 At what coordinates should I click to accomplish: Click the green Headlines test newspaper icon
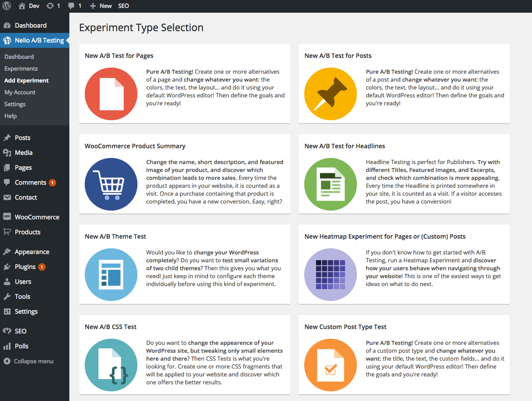coord(331,184)
